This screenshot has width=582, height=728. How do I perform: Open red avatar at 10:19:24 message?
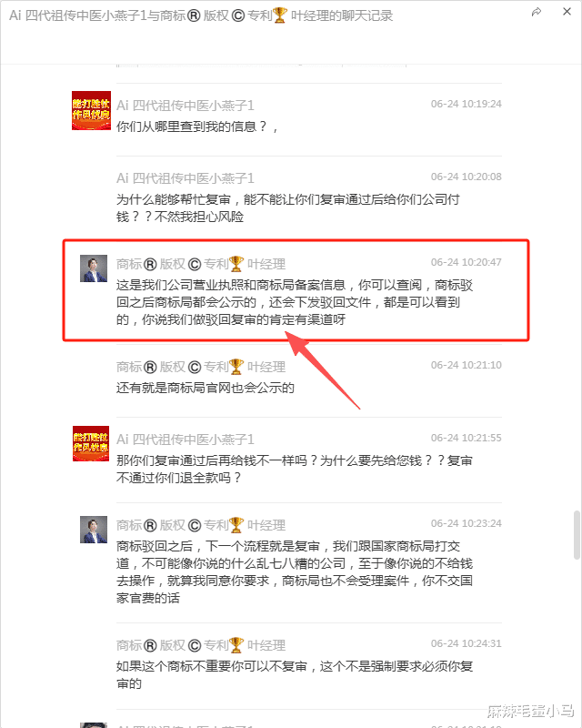pos(92,110)
